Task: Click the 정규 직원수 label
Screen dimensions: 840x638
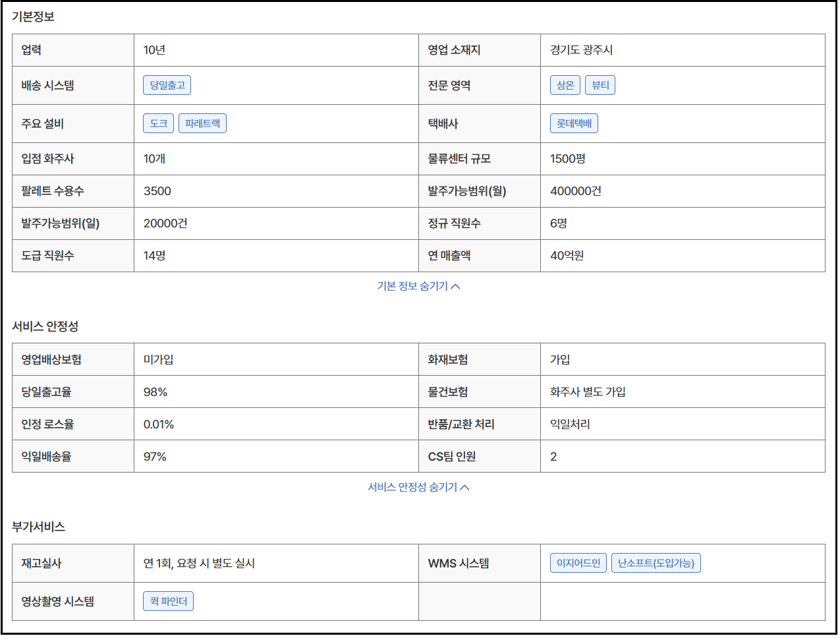Action: coord(454,223)
